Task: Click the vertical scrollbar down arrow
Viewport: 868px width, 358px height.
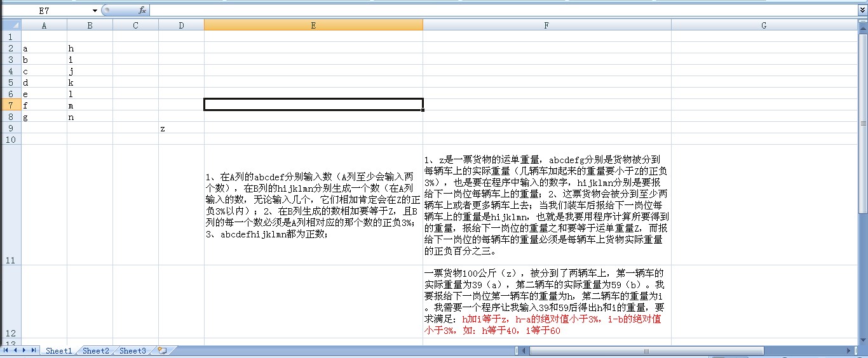Action: point(862,341)
